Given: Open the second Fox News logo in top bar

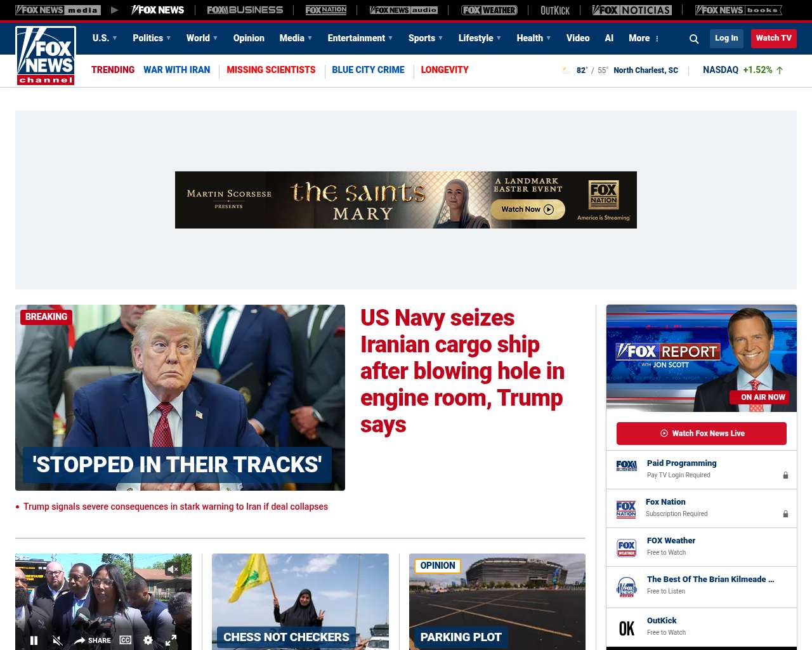Looking at the screenshot, I should pos(158,10).
